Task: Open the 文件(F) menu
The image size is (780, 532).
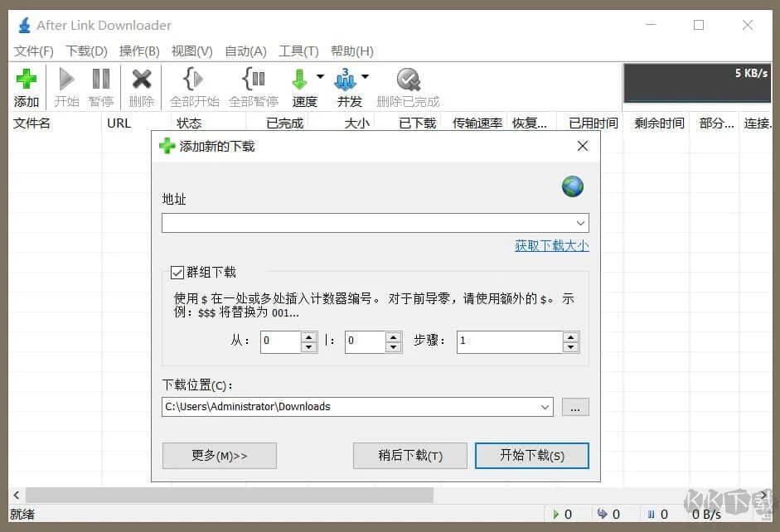Action: [34, 51]
